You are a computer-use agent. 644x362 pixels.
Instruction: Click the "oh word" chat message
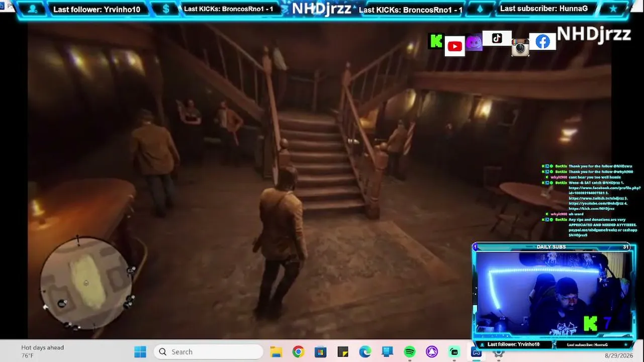point(575,214)
